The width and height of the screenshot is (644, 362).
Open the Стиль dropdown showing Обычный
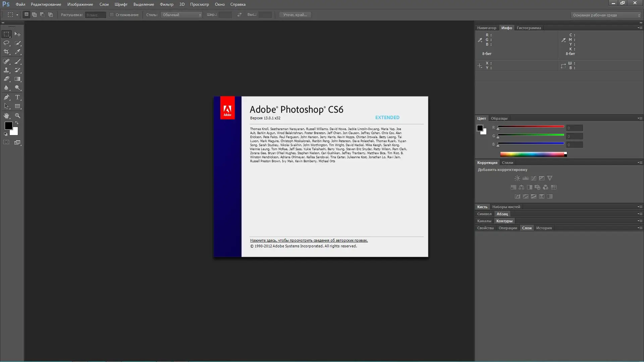pyautogui.click(x=181, y=15)
